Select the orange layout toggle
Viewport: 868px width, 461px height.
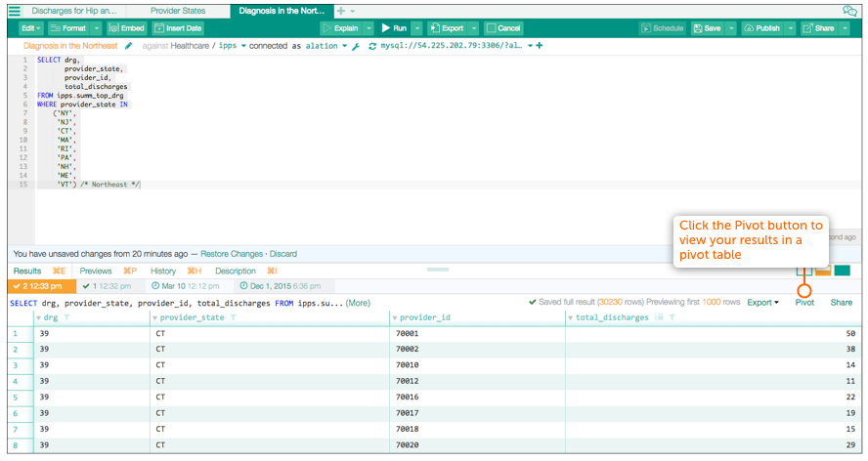click(x=823, y=271)
